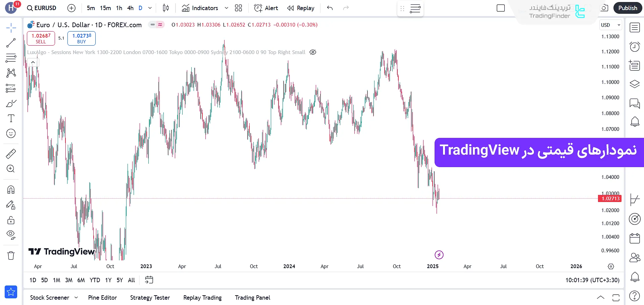Toggle magnet mode on

(x=11, y=190)
